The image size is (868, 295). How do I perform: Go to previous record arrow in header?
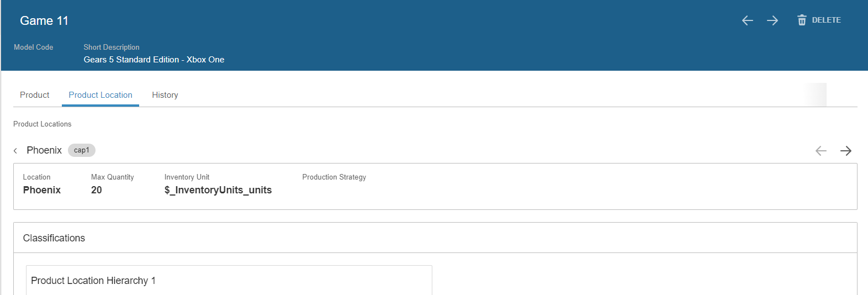(x=748, y=20)
